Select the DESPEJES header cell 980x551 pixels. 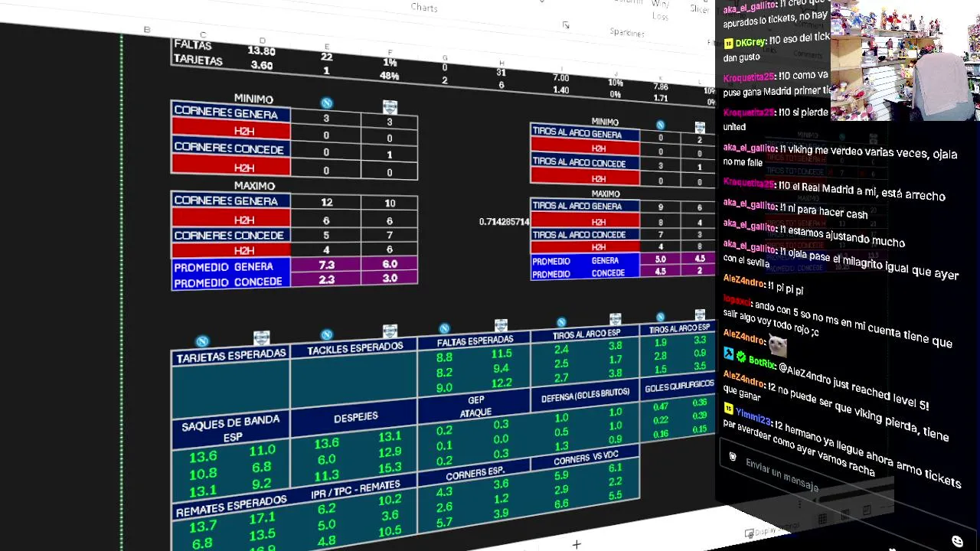pyautogui.click(x=355, y=417)
